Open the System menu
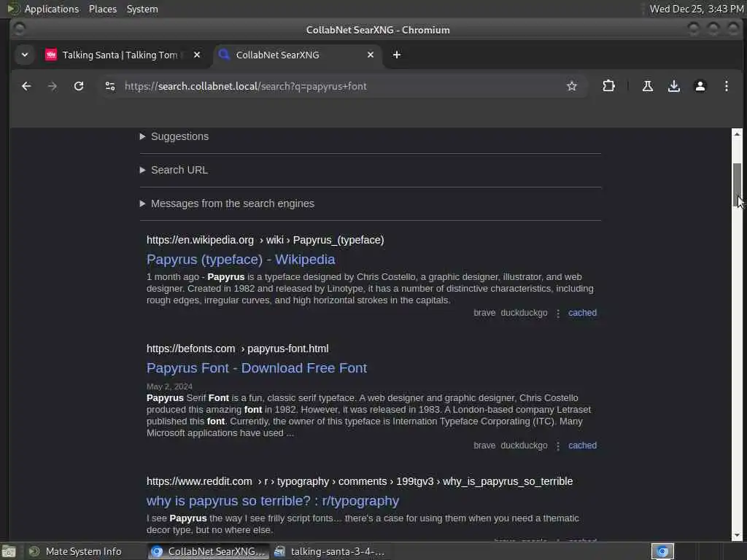Image resolution: width=747 pixels, height=560 pixels. coord(142,9)
